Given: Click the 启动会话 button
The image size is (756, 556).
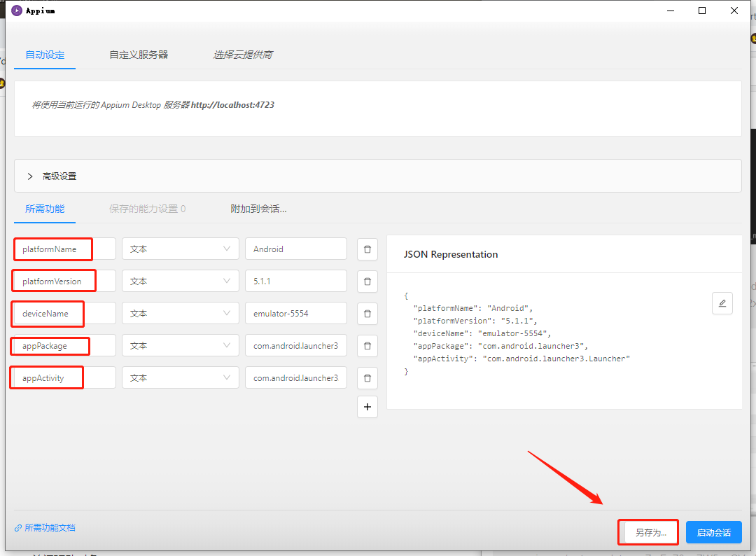Looking at the screenshot, I should (x=713, y=532).
